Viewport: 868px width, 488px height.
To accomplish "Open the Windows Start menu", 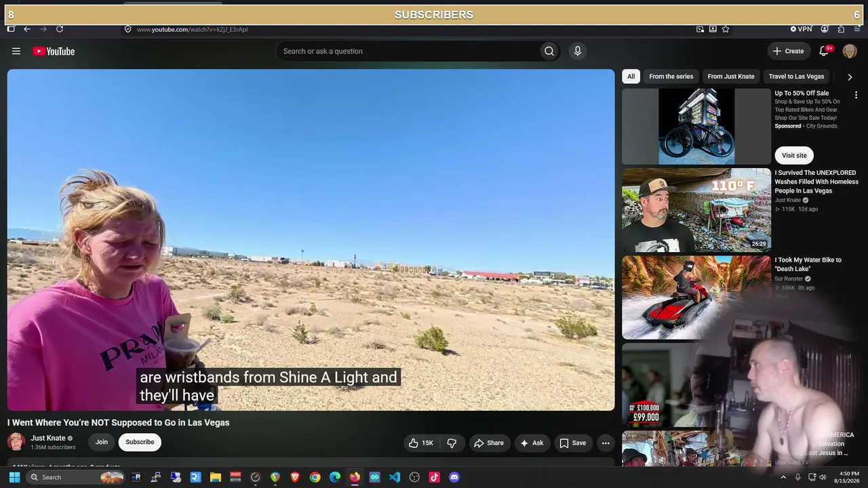I will click(15, 477).
